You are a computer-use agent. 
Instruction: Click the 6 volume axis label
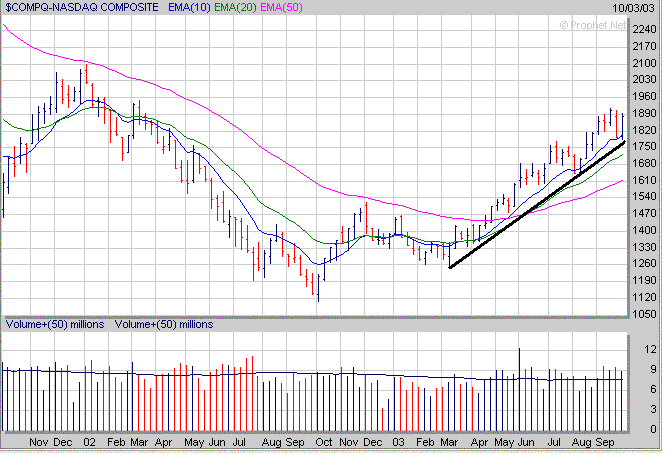point(653,389)
